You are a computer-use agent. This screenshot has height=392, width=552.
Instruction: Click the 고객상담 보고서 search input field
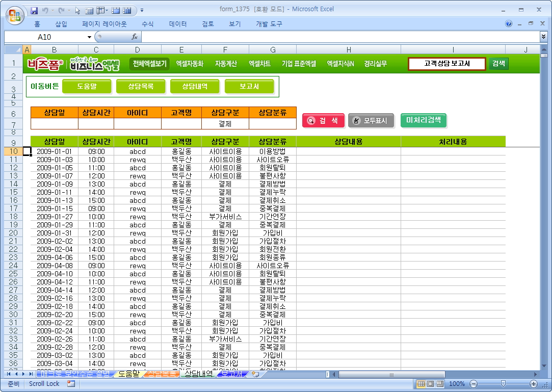(446, 64)
